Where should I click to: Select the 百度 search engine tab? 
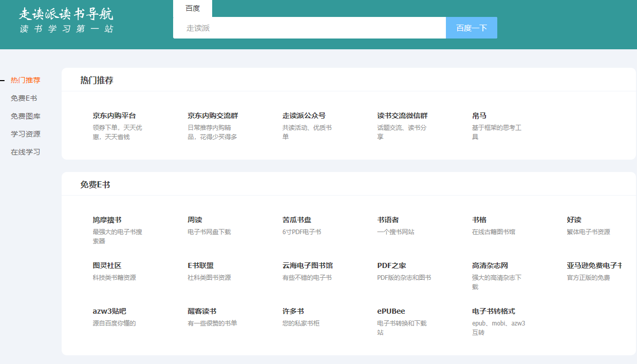tap(193, 8)
